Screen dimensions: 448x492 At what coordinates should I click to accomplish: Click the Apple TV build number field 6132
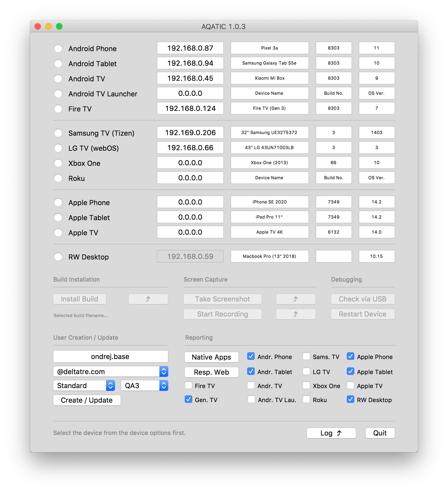coord(334,232)
